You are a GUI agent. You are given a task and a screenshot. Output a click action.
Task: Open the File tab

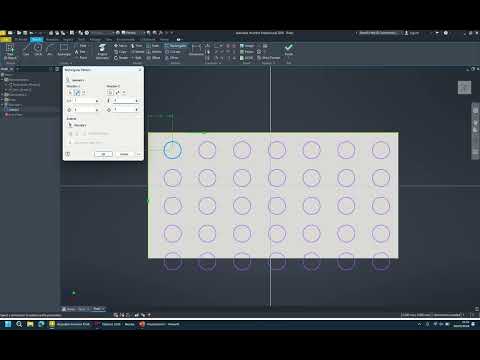[6, 39]
